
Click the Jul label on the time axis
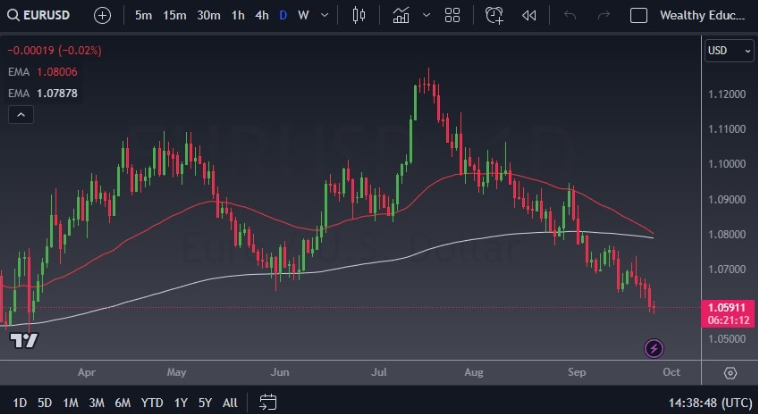click(x=379, y=372)
